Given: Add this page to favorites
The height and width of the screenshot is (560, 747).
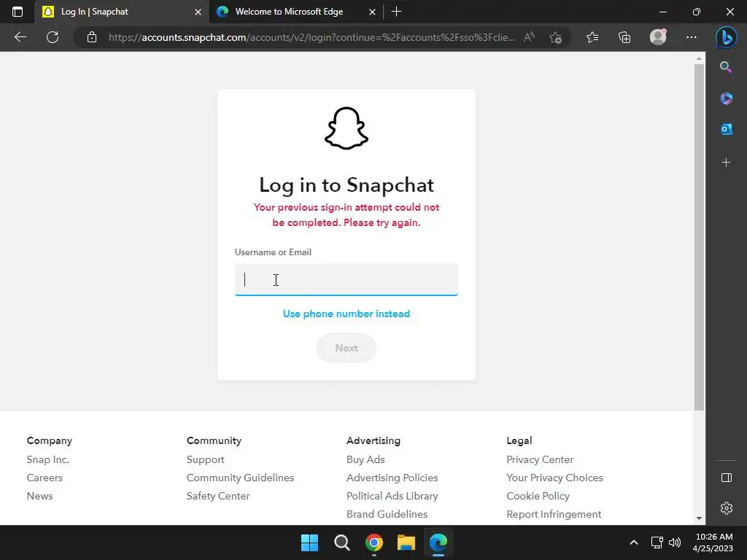Looking at the screenshot, I should (555, 37).
